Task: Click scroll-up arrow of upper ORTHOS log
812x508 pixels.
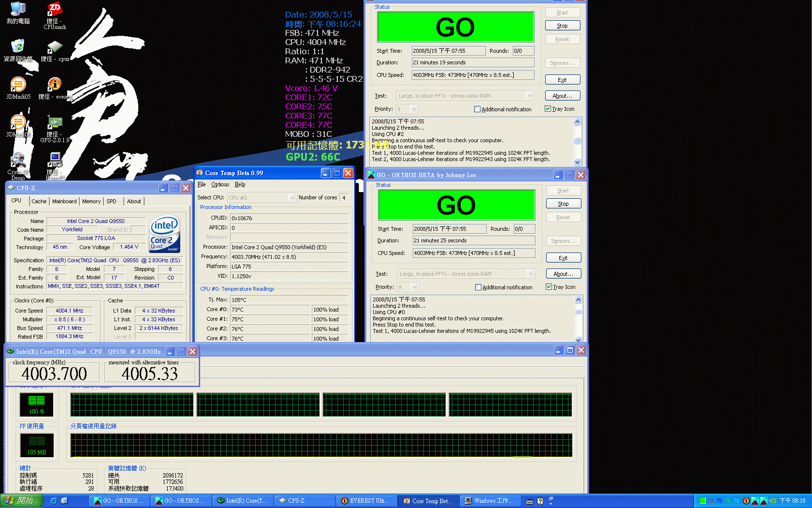Action: click(577, 122)
